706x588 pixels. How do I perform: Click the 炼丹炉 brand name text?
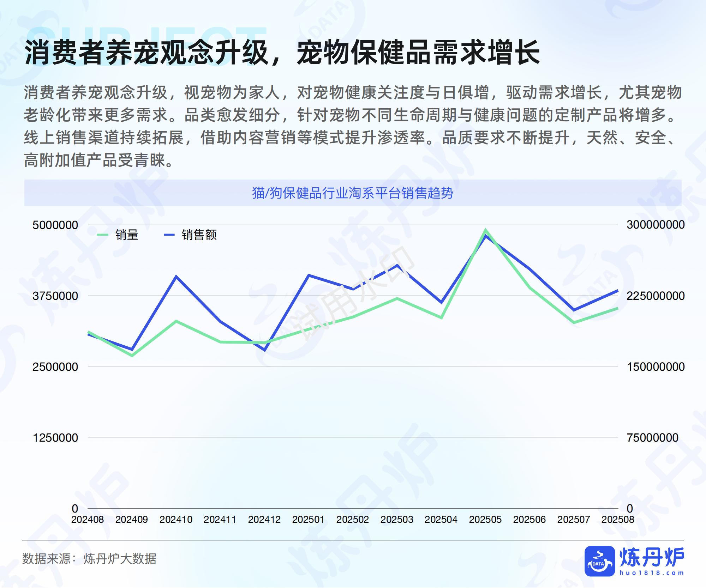(652, 558)
